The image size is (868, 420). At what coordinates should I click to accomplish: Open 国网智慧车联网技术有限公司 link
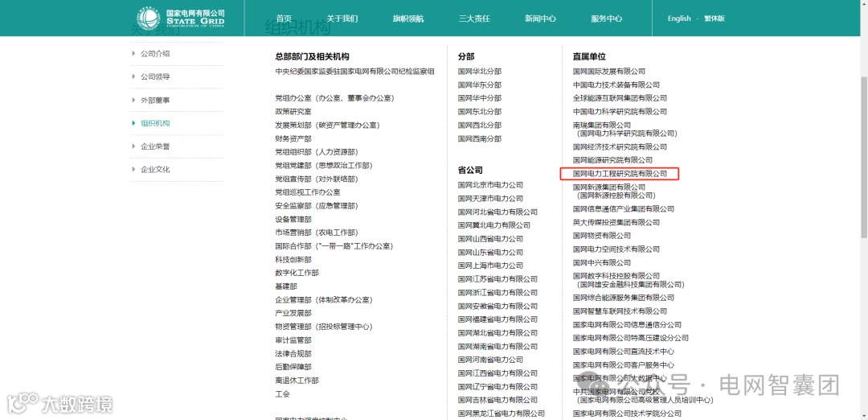click(620, 311)
